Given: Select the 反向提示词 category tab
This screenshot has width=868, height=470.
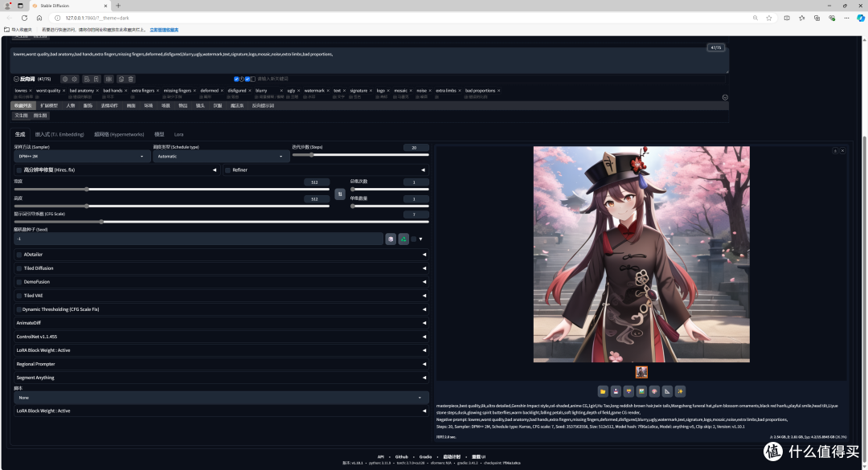Looking at the screenshot, I should (263, 106).
